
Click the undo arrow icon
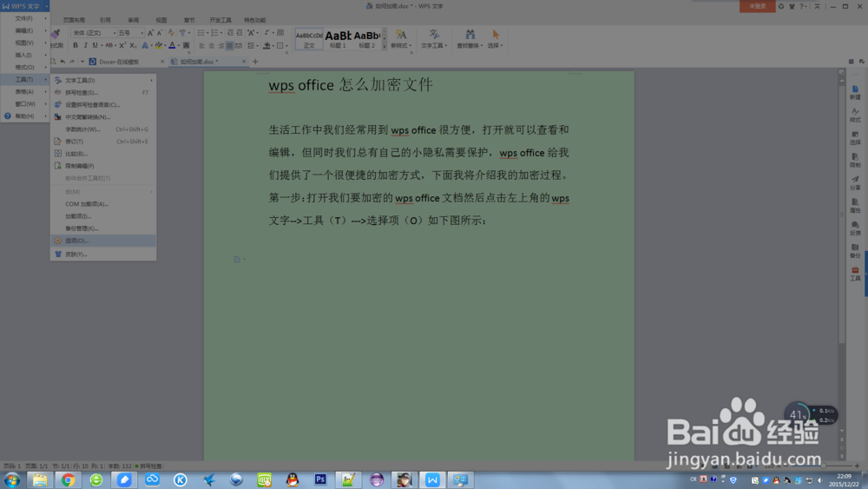click(62, 62)
